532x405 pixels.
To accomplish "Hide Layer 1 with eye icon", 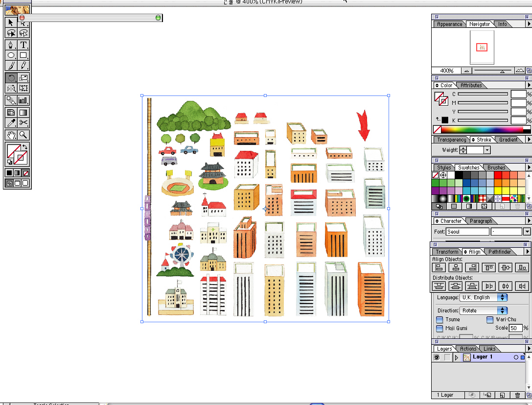I will 437,357.
